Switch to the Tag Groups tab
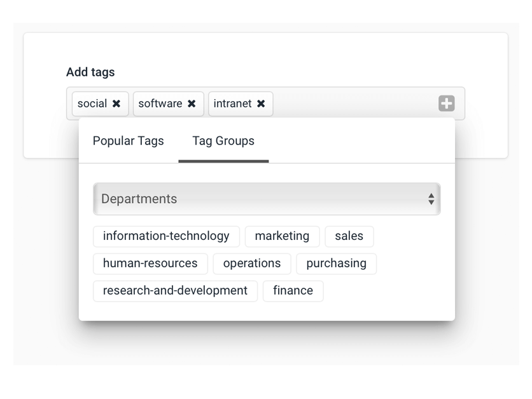Screen dimensions: 532x399 (223, 141)
